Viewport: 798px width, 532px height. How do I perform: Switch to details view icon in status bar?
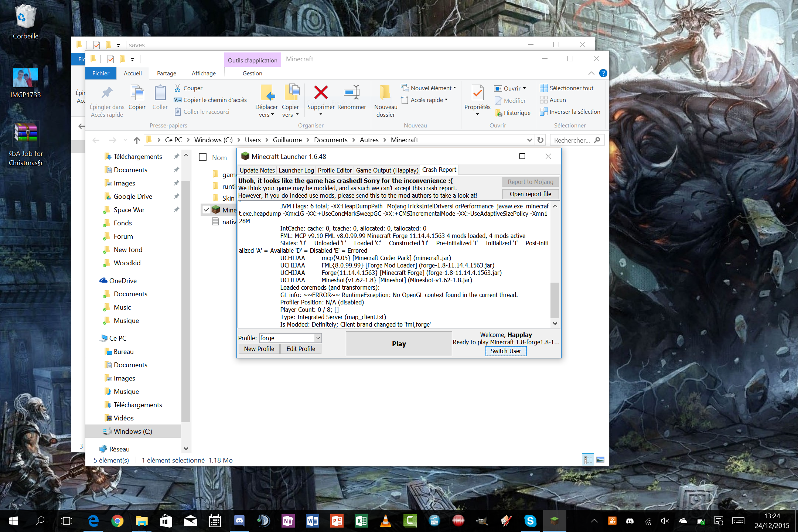[x=588, y=460]
